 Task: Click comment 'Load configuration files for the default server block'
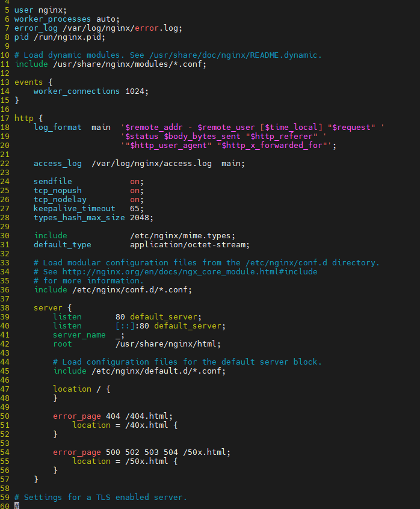point(187,362)
